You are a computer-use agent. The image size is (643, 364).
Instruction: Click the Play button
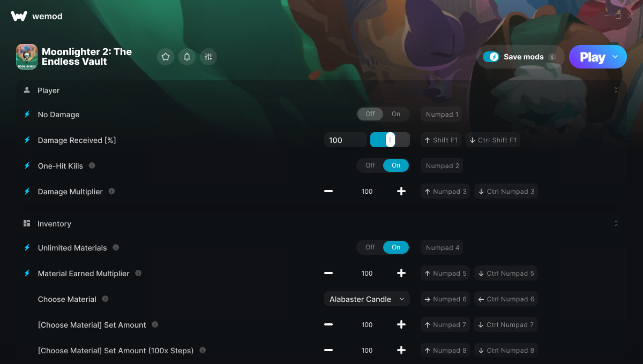click(x=592, y=57)
